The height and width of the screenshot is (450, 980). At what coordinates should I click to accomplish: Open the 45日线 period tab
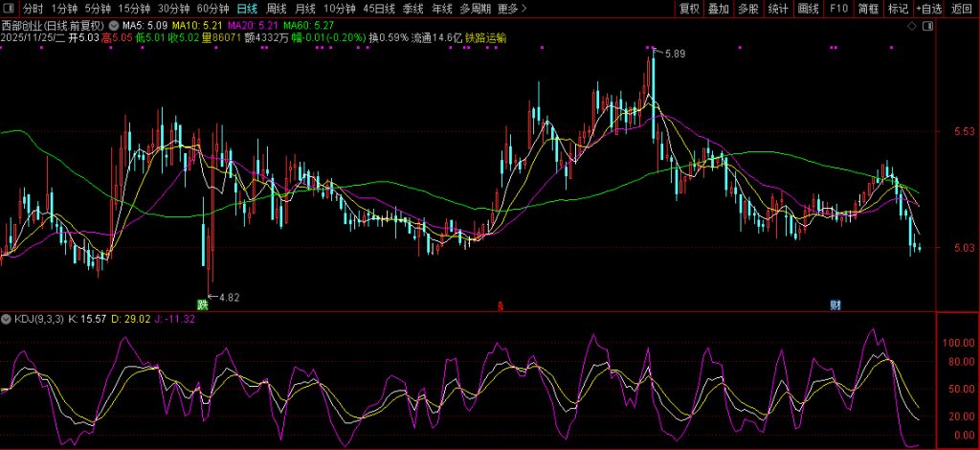tap(379, 9)
